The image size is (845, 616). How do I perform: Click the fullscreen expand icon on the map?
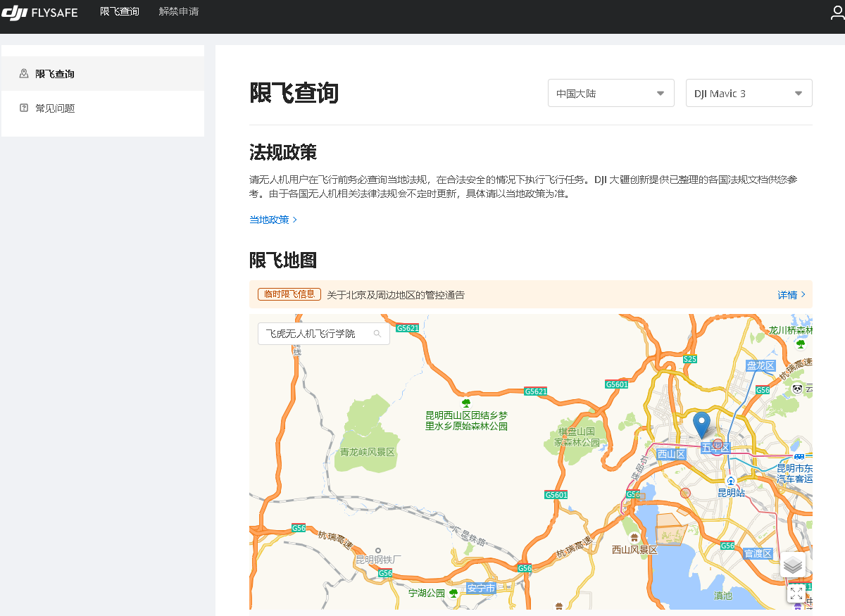796,593
